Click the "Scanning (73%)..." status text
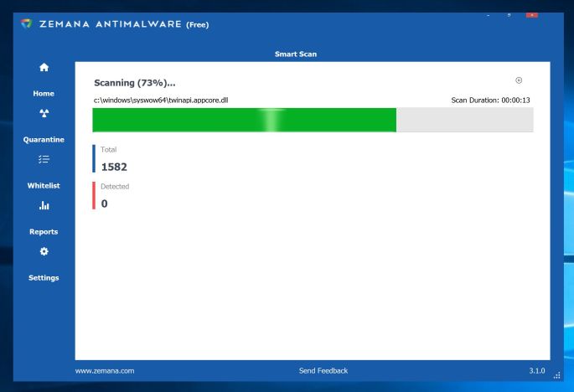The image size is (574, 392). 135,83
